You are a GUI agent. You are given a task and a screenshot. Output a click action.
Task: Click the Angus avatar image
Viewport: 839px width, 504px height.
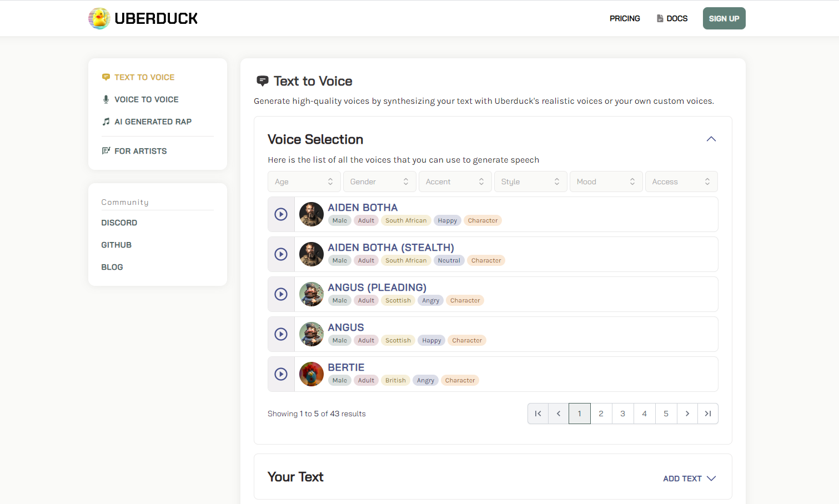312,334
